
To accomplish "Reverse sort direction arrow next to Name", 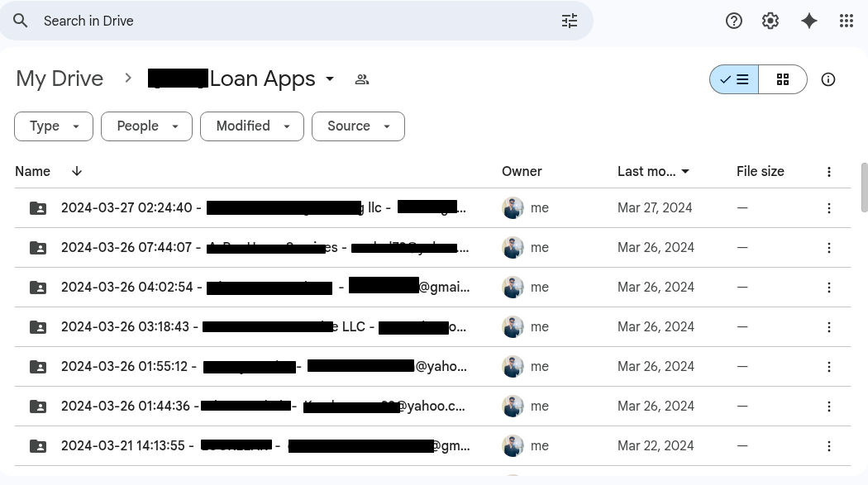I will click(77, 171).
